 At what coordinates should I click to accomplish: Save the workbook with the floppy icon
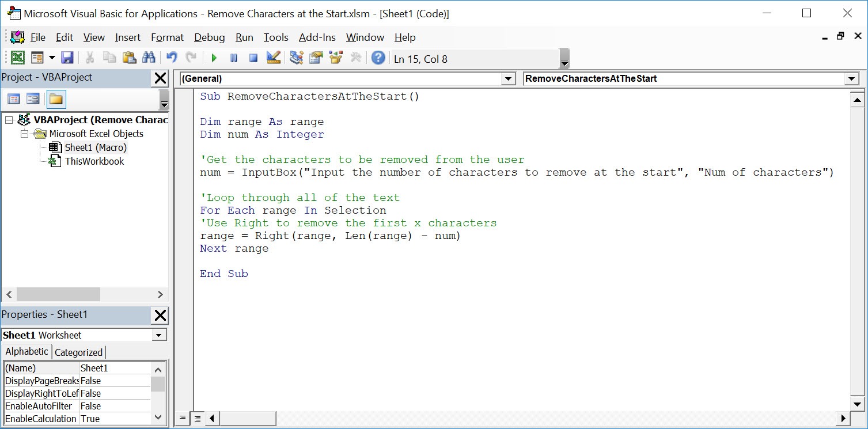[67, 58]
